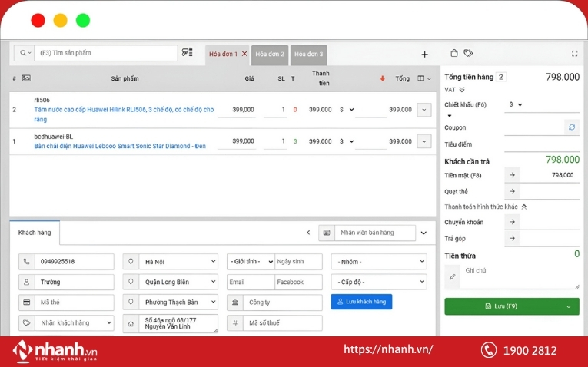Open the Nhóm customer group dropdown
The width and height of the screenshot is (588, 367).
pos(378,262)
